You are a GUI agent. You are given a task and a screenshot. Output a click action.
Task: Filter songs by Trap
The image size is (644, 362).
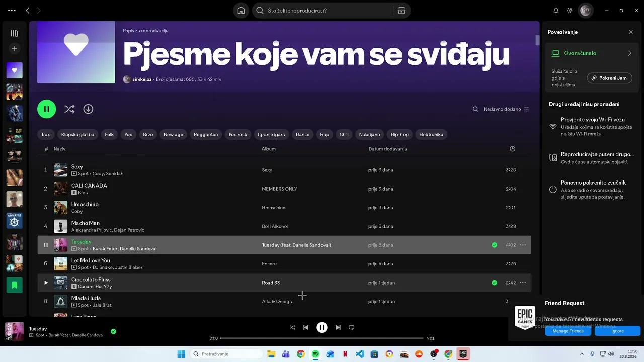[x=46, y=135]
